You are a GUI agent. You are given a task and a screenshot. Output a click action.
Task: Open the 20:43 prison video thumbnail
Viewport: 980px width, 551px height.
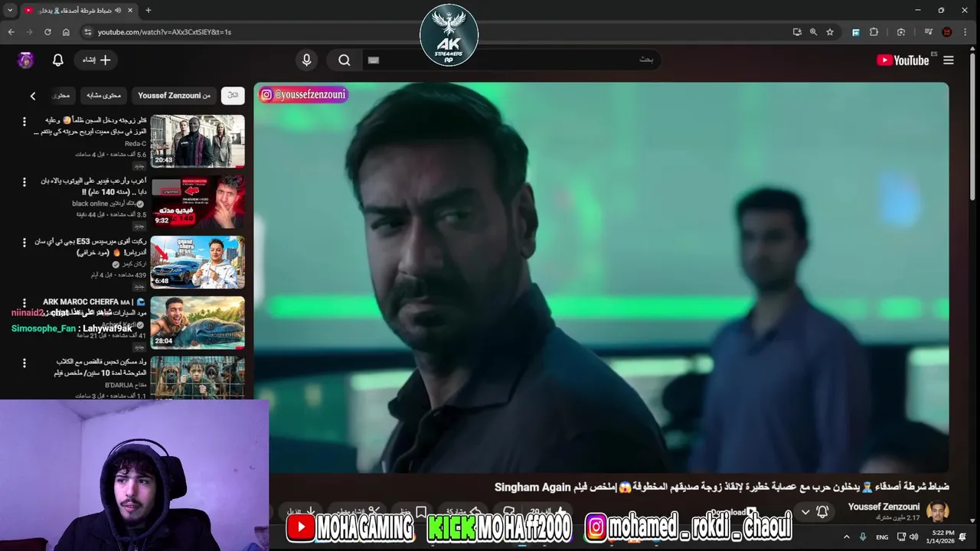coord(198,142)
